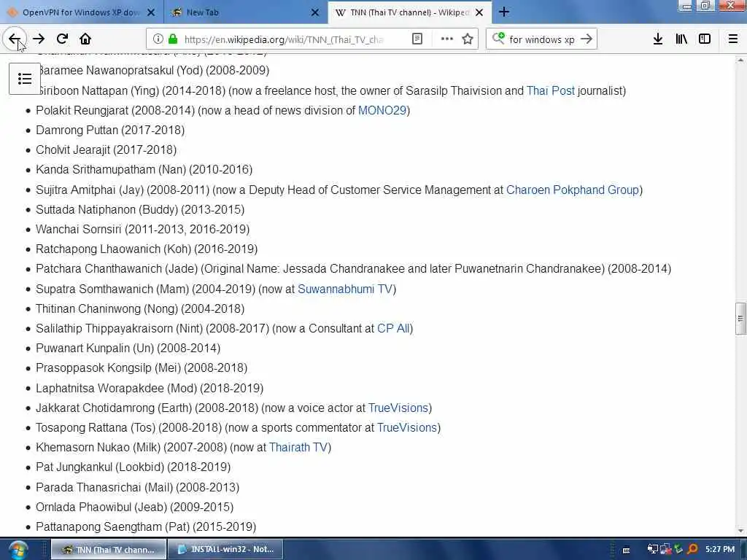Click 'Prasoppasok Kongsilp (Mei)' entry
Image resolution: width=747 pixels, height=560 pixels.
point(142,368)
